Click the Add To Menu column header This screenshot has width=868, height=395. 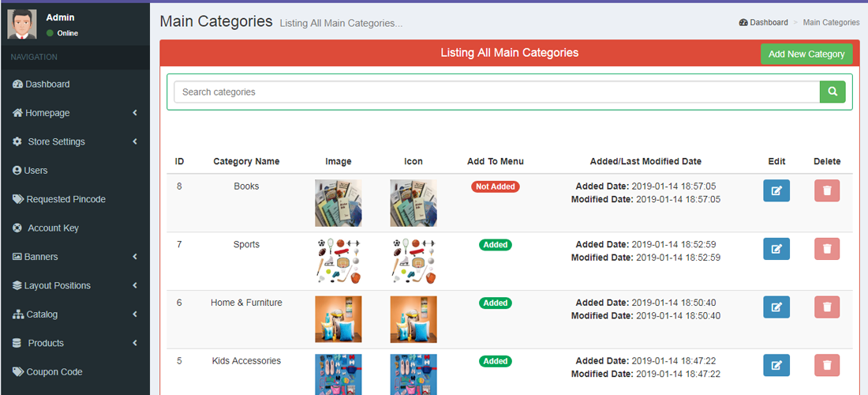tap(496, 162)
